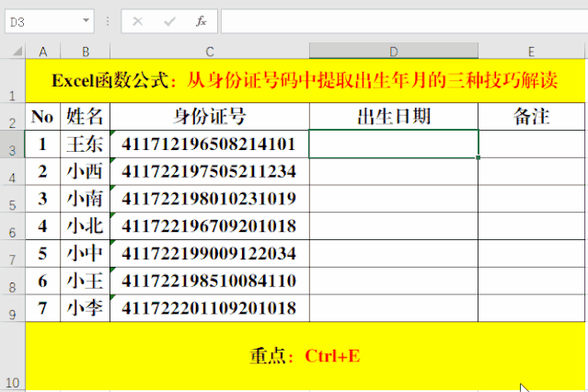
Task: Select the name cell 小南
Action: [86, 199]
